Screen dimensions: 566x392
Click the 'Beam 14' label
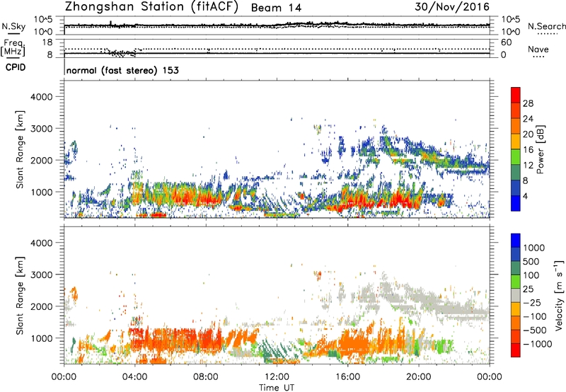click(276, 8)
